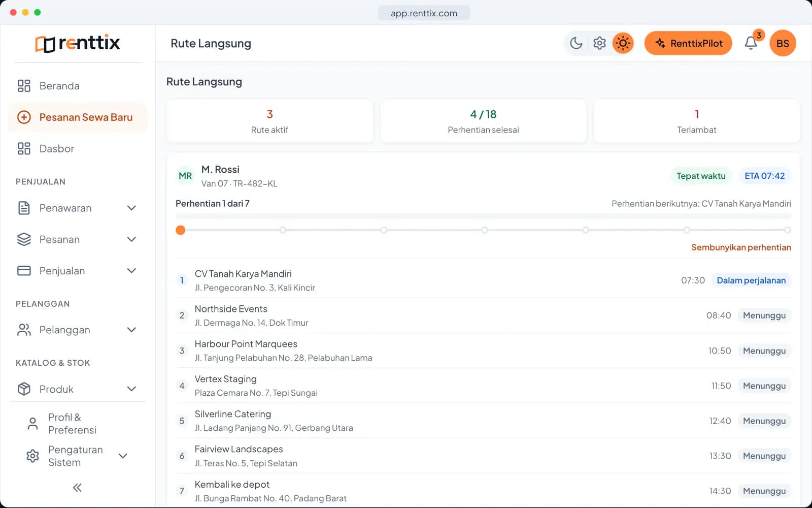Select stop Northside Events
This screenshot has height=508, width=812.
(483, 315)
